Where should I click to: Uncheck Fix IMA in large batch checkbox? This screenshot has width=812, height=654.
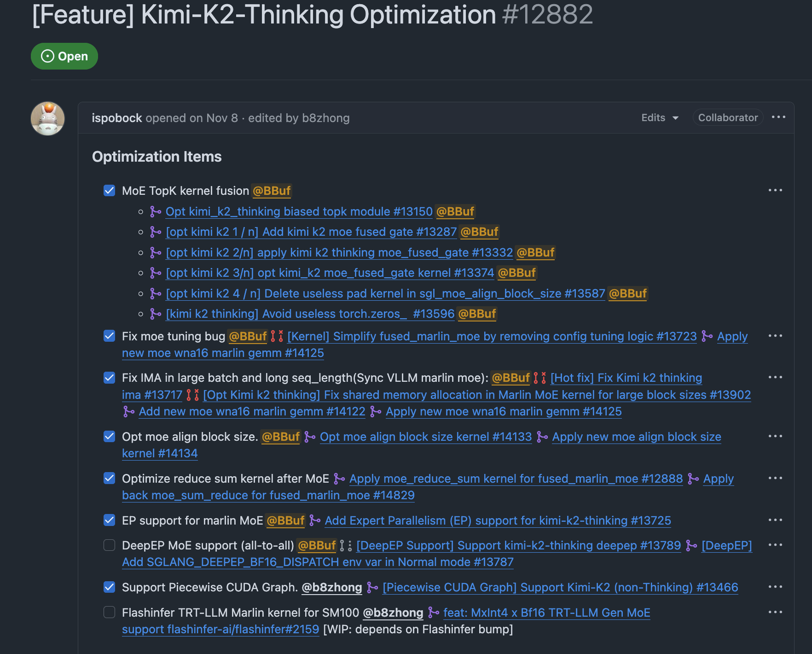tap(109, 378)
